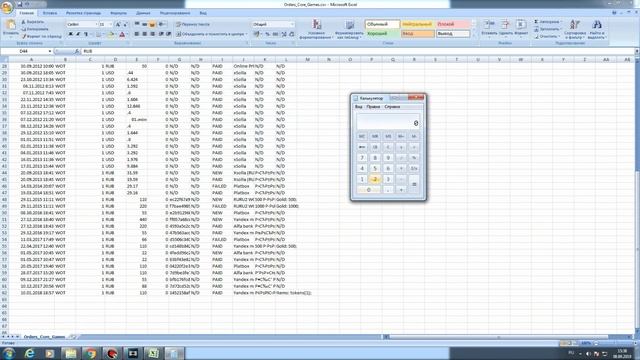Increase font size with the A-up icon
The height and width of the screenshot is (360, 640).
(x=118, y=24)
